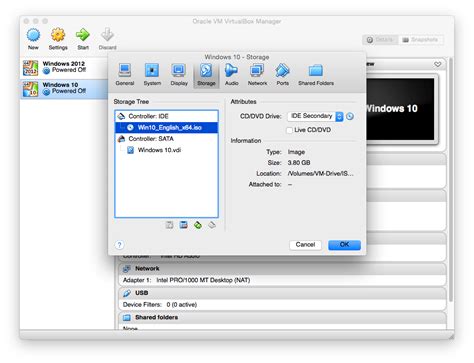Click the Device Filters 0 (0 active) text
Image resolution: width=474 pixels, height=363 pixels.
(160, 305)
